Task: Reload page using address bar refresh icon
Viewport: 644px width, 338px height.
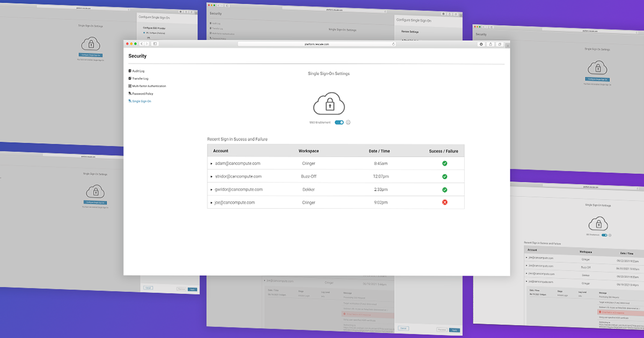Action: pos(393,44)
